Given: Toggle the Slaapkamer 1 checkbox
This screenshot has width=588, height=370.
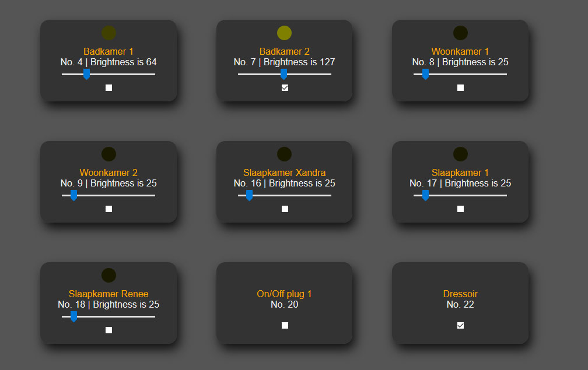Looking at the screenshot, I should coord(460,209).
